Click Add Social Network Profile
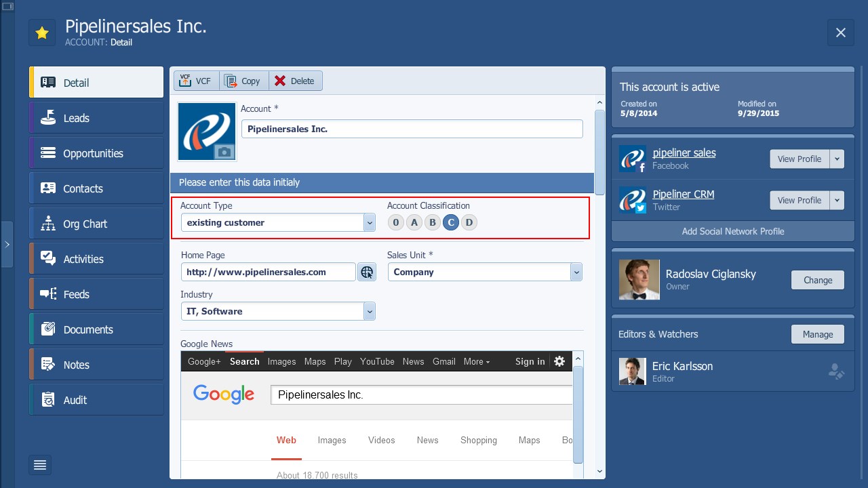 732,231
